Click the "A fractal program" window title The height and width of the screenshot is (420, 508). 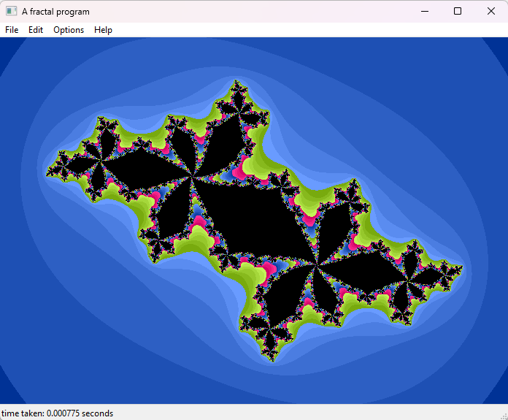pos(55,12)
